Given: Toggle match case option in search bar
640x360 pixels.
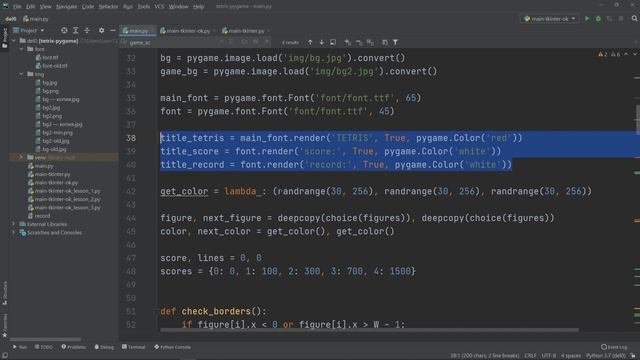Looking at the screenshot, I should [244, 42].
